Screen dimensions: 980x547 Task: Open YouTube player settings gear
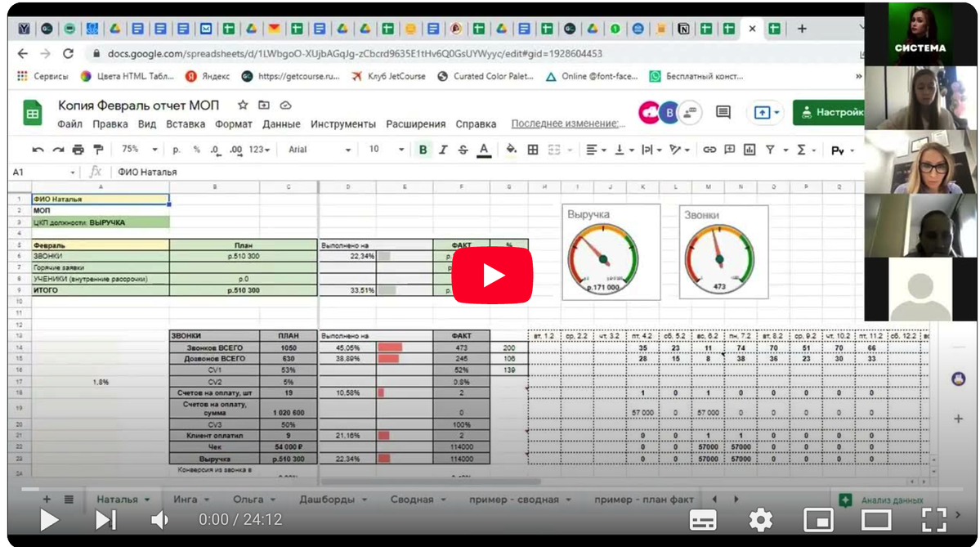[761, 519]
